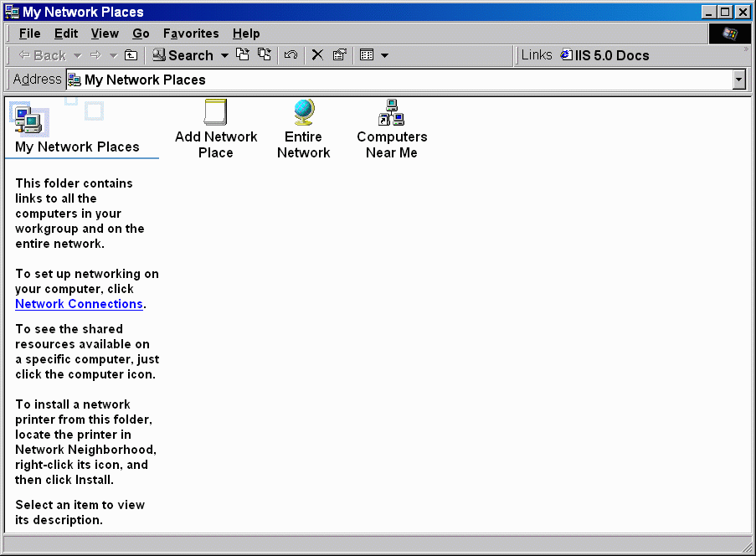
Task: Click the Delete X toolbar icon
Action: click(317, 55)
